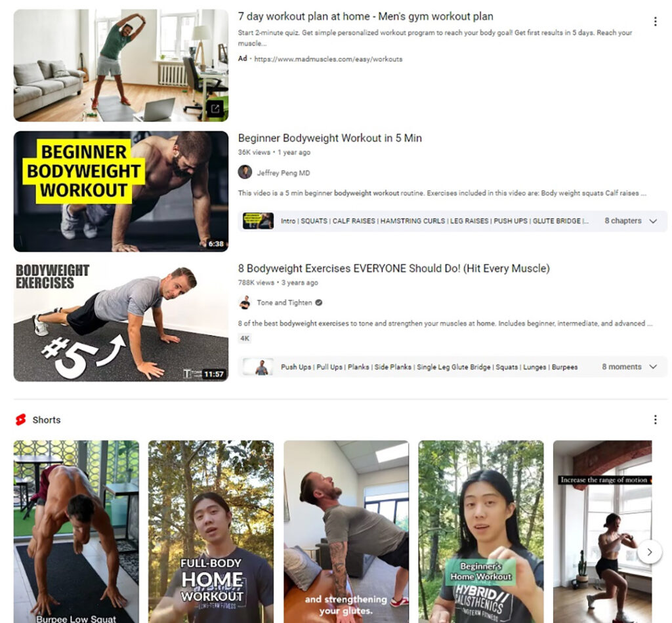Viewport: 672px width, 623px height.
Task: Play the Burpee Low Squat short
Action: (76, 531)
